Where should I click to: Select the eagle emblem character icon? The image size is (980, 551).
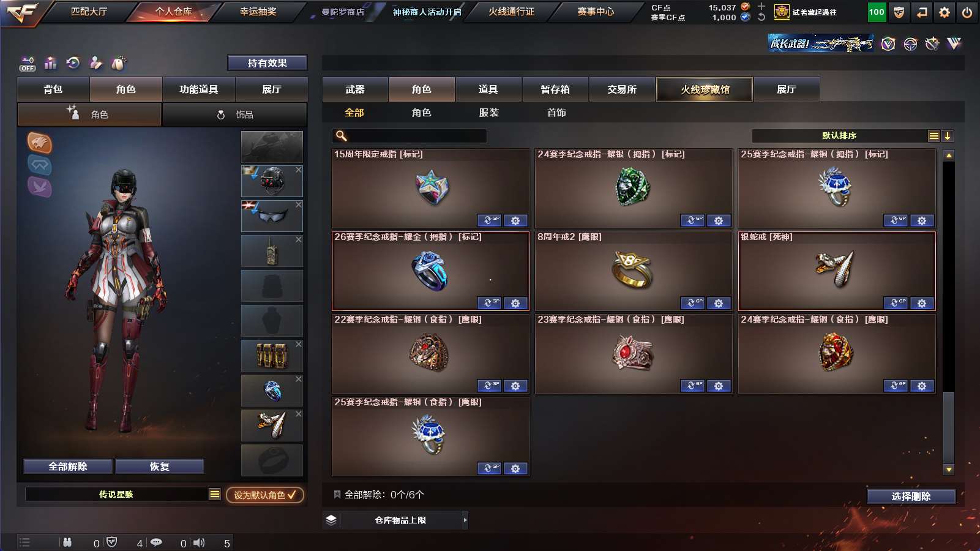point(40,143)
